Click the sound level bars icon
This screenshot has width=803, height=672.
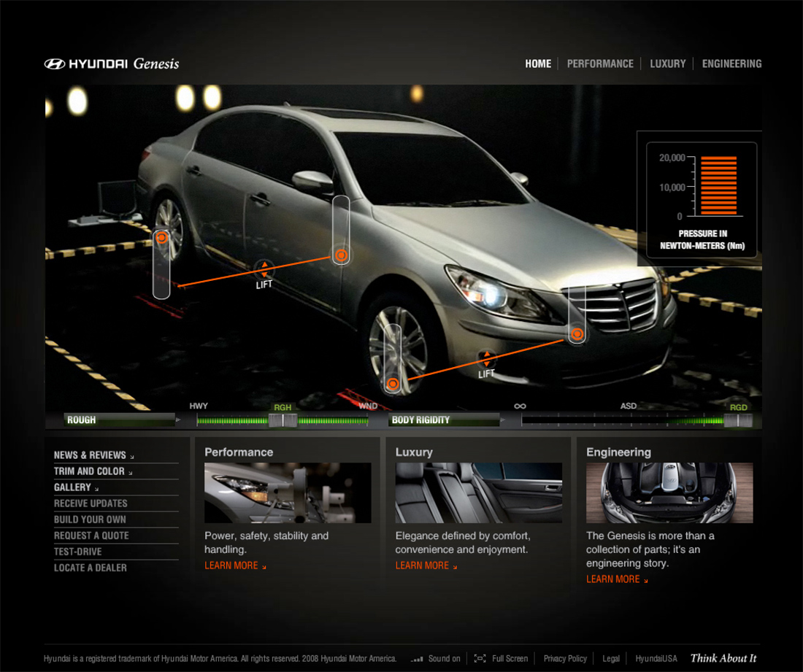(x=417, y=659)
